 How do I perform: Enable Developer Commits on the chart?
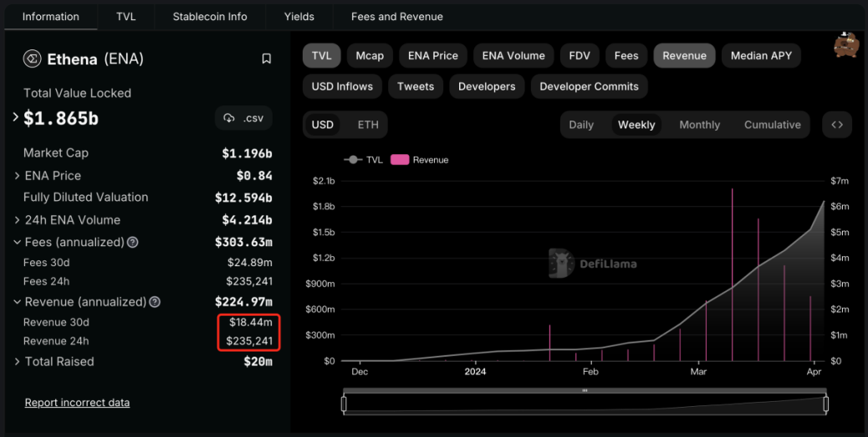[x=589, y=86]
